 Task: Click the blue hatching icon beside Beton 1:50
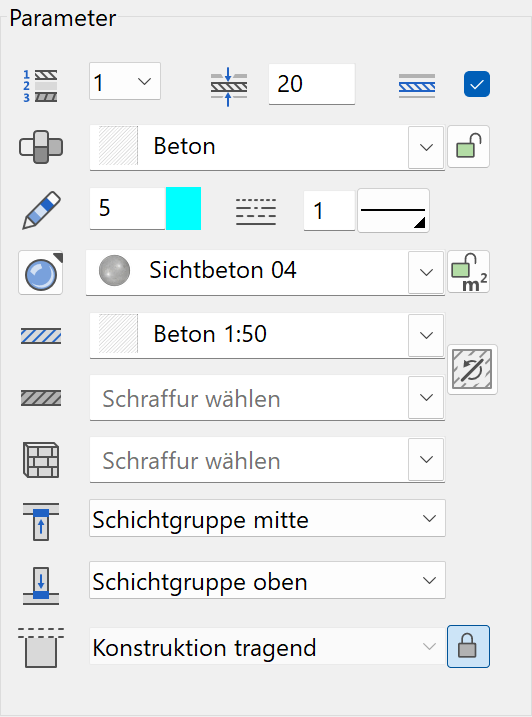[41, 336]
